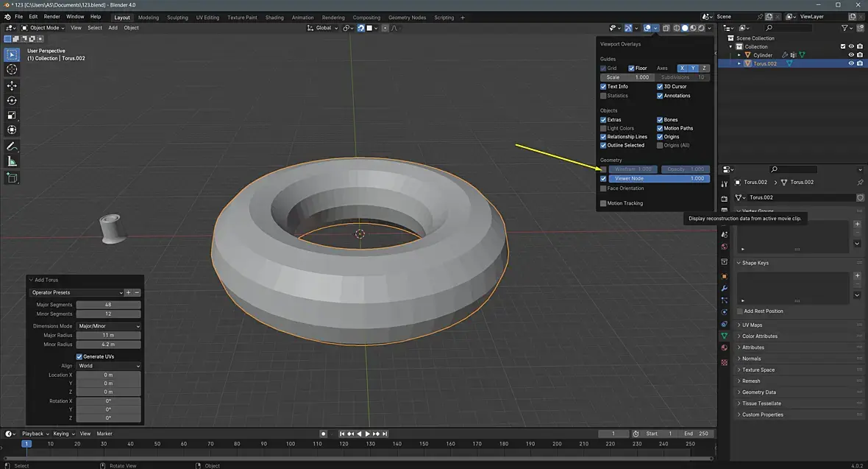
Task: Uncheck Generate UVs option
Action: click(80, 356)
